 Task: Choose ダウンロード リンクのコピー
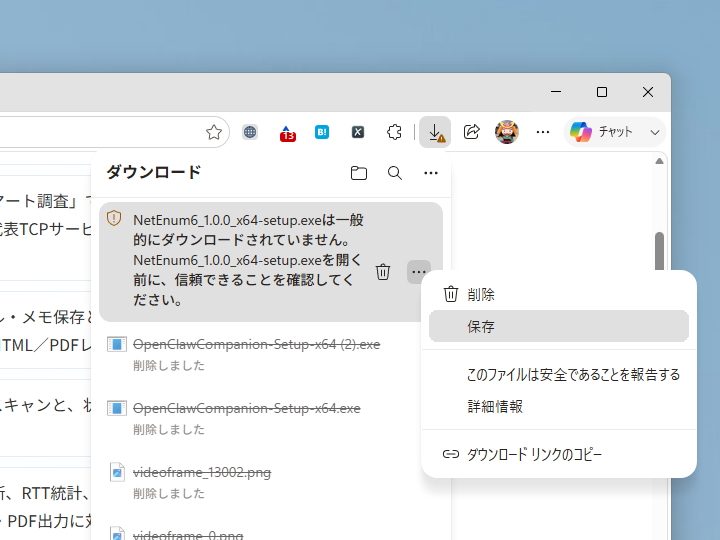(x=558, y=455)
